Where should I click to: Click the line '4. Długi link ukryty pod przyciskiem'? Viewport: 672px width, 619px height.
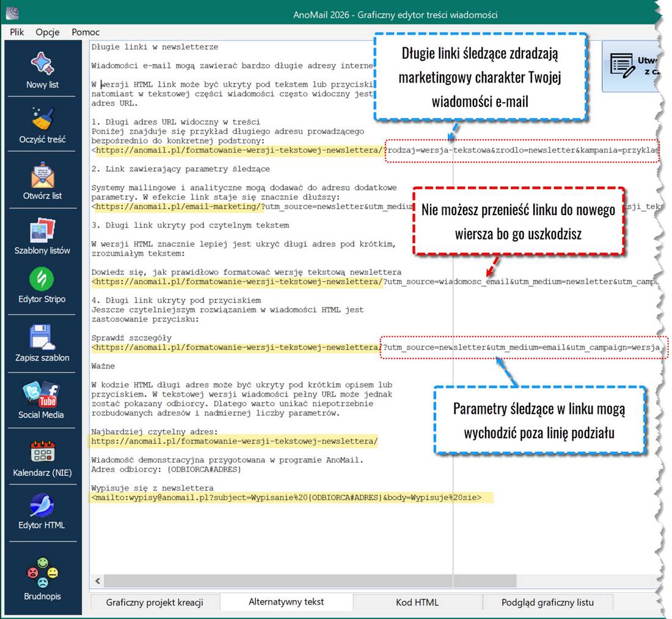(x=176, y=300)
